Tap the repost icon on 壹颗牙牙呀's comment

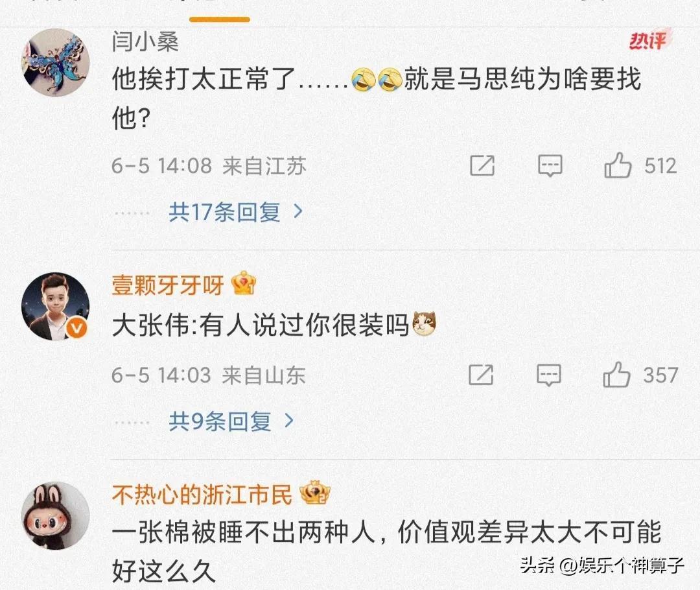pyautogui.click(x=481, y=375)
